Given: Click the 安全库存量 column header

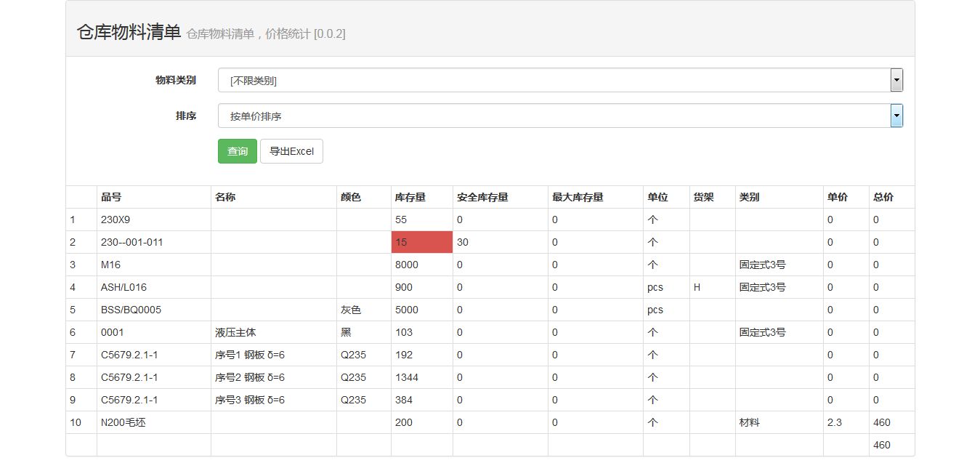Looking at the screenshot, I should coord(482,197).
